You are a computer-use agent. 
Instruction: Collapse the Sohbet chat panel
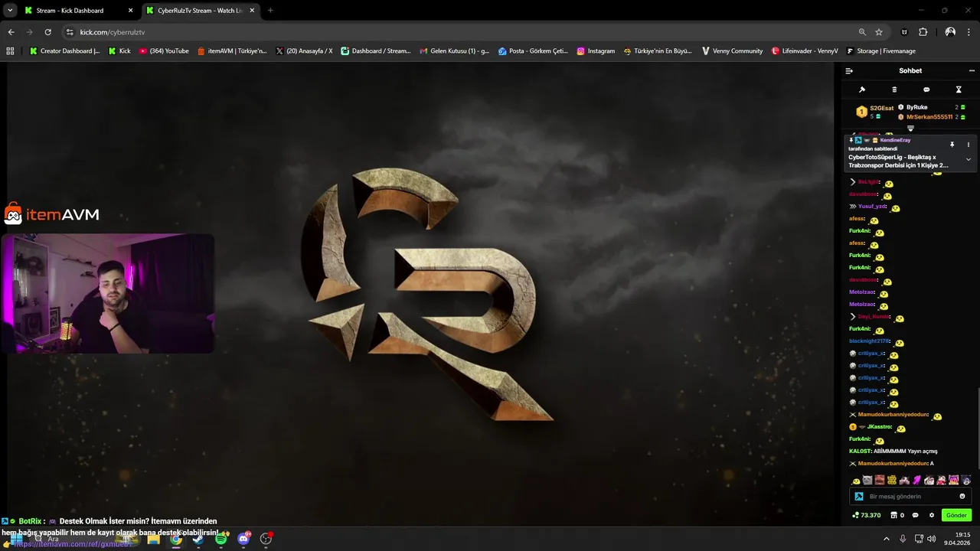click(x=849, y=70)
